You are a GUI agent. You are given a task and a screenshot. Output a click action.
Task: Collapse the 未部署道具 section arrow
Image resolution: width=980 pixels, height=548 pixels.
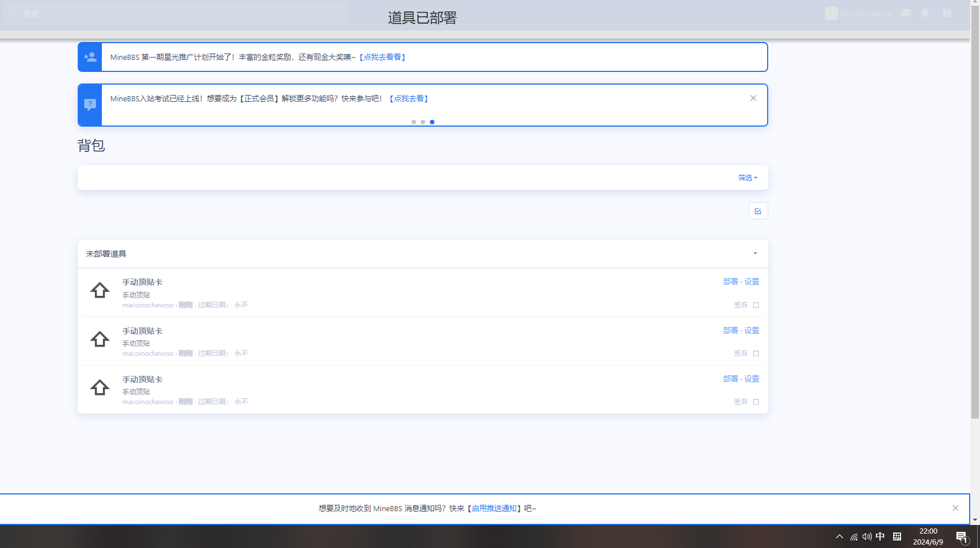755,253
